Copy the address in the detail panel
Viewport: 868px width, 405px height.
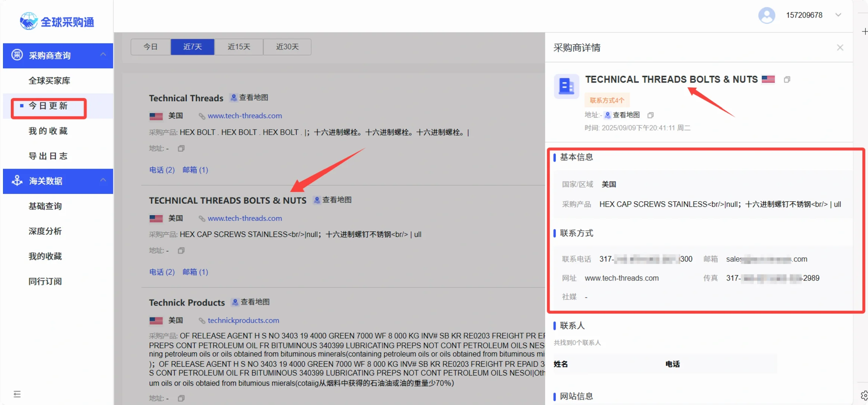pos(650,115)
